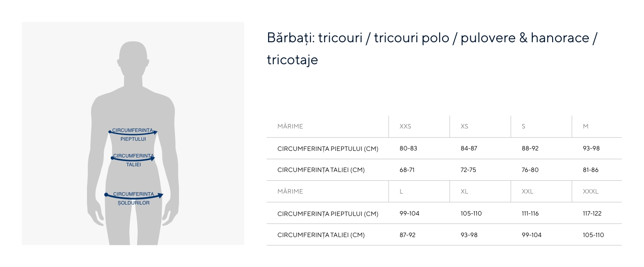Click the 84-87 chest value for XS
The height and width of the screenshot is (267, 644).
pos(469,149)
